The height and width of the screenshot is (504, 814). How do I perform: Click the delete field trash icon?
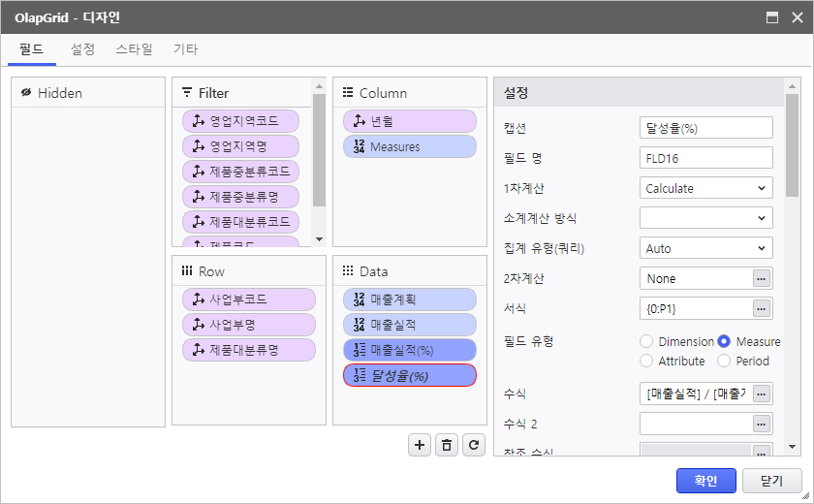pos(446,445)
